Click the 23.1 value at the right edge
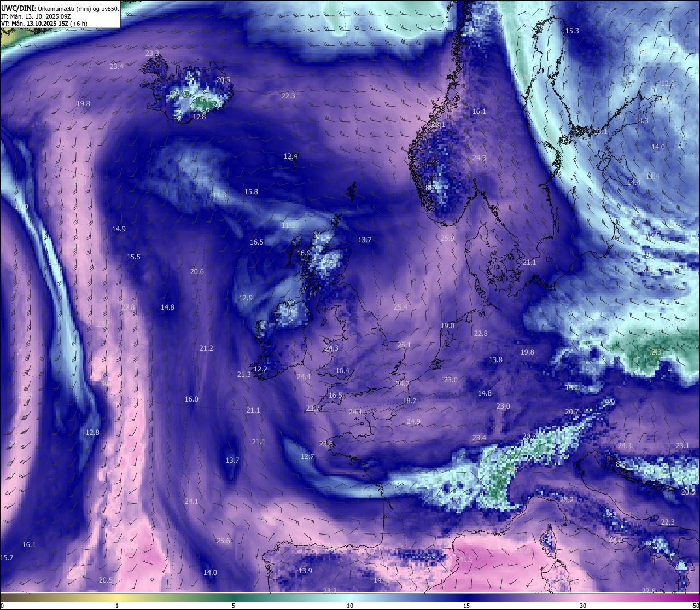Viewport: 700px width, 610px height. click(x=682, y=445)
